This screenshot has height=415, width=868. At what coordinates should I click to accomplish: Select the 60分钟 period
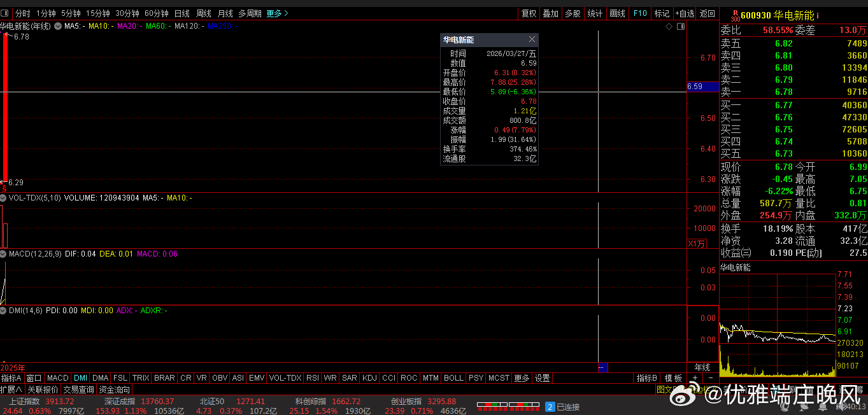[x=157, y=13]
